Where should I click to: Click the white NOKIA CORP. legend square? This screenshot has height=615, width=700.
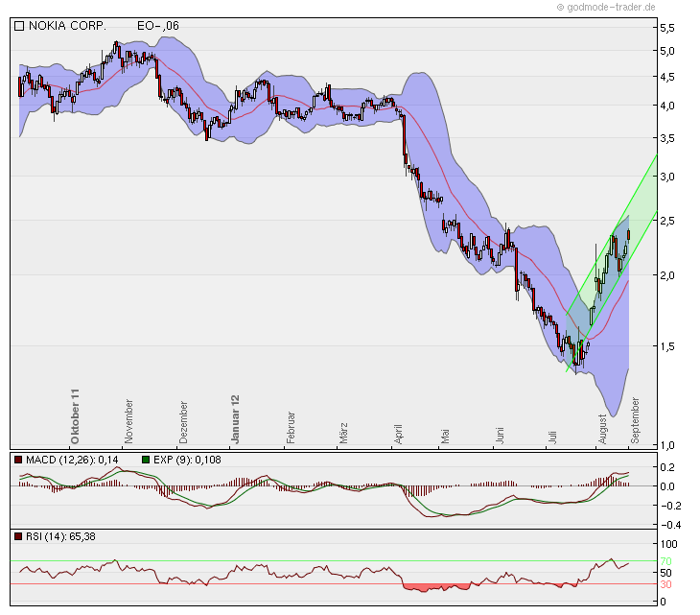pos(19,26)
